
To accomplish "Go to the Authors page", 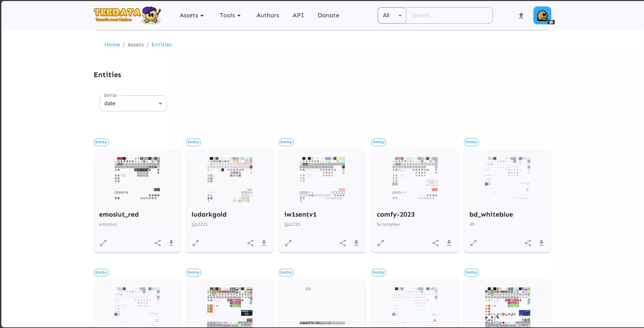I will [268, 15].
